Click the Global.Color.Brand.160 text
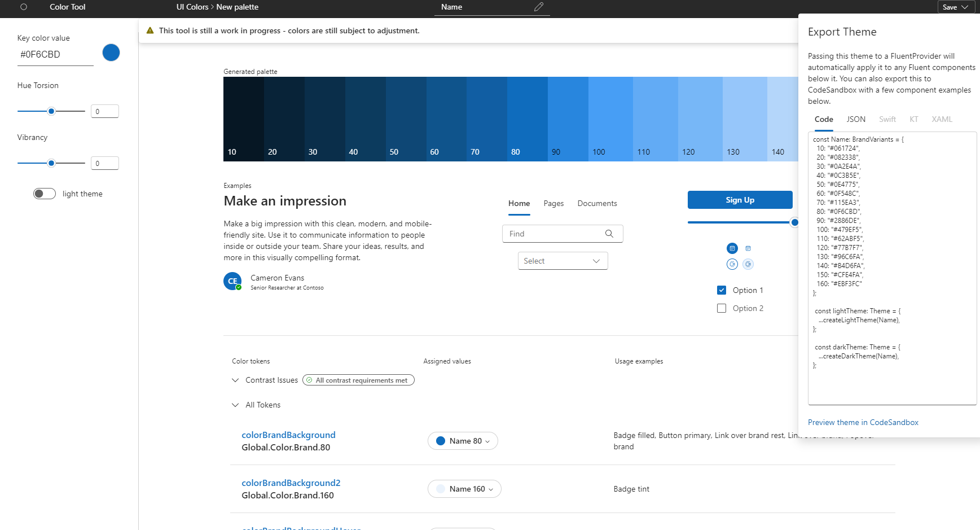980x530 pixels. [288, 495]
